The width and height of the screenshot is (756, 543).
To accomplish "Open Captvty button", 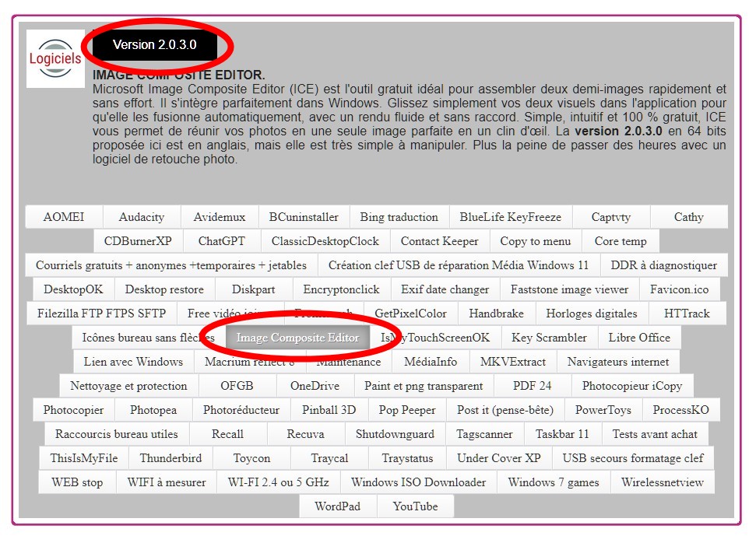I will [611, 217].
